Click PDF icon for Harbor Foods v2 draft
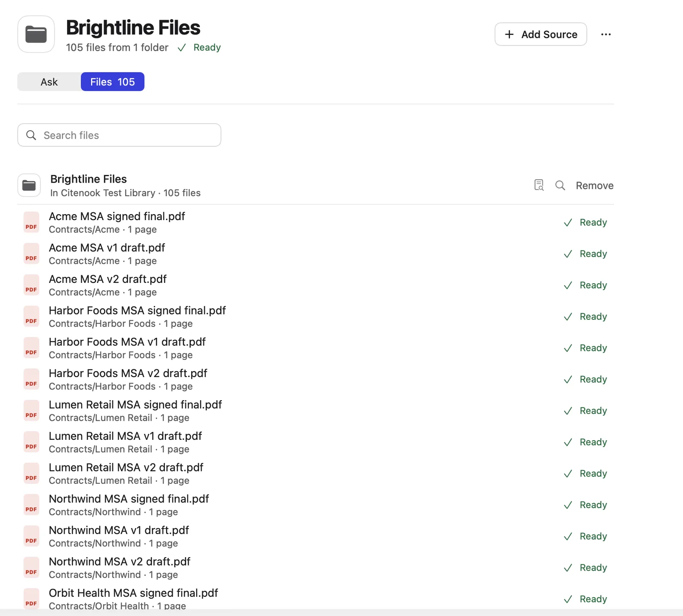 click(x=31, y=379)
